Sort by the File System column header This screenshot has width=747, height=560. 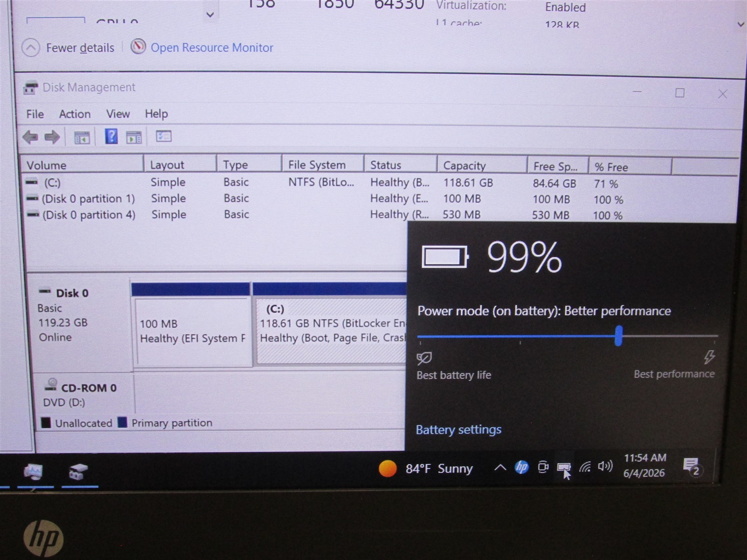pos(323,165)
